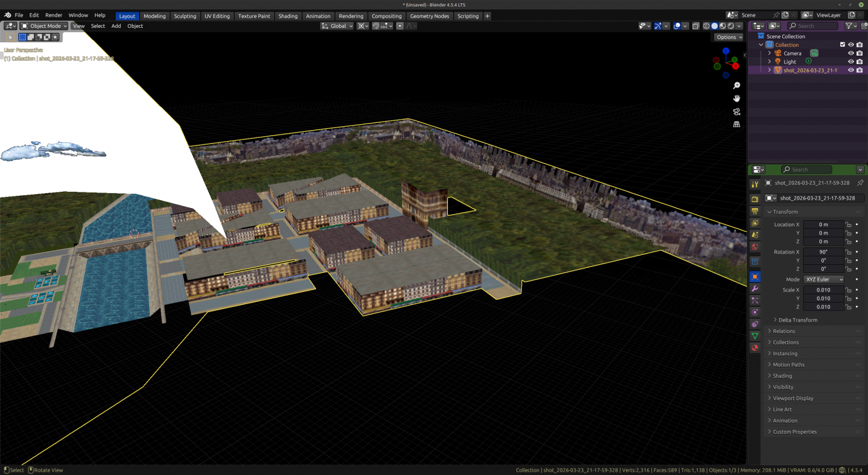Switch to Wireframe viewport shading
Viewport: 868px width, 475px height.
[x=706, y=26]
